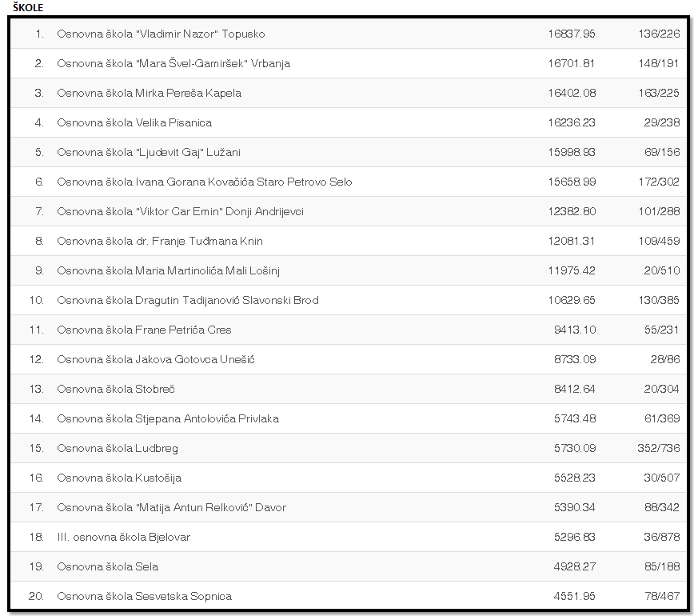Select ratio 20/304

[x=661, y=390]
